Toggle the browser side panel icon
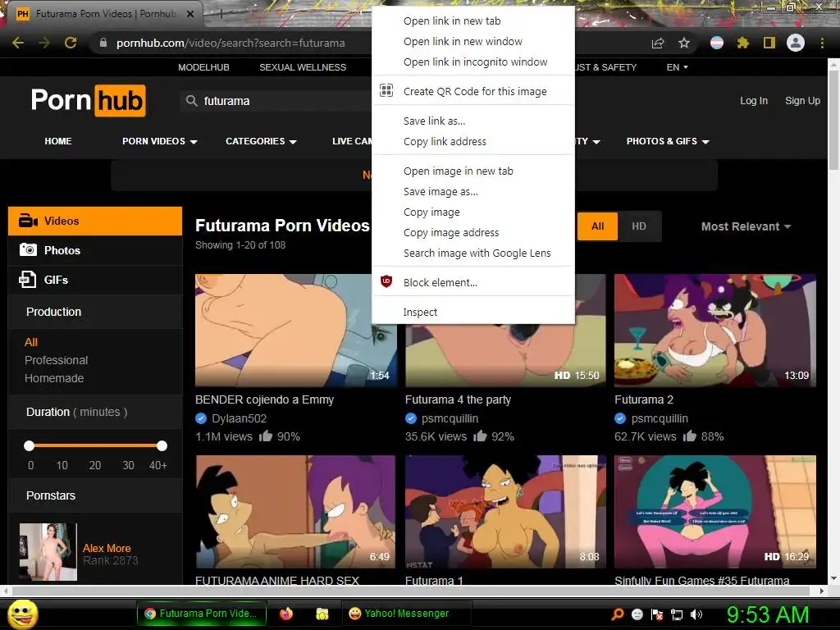This screenshot has width=840, height=630. [x=769, y=43]
